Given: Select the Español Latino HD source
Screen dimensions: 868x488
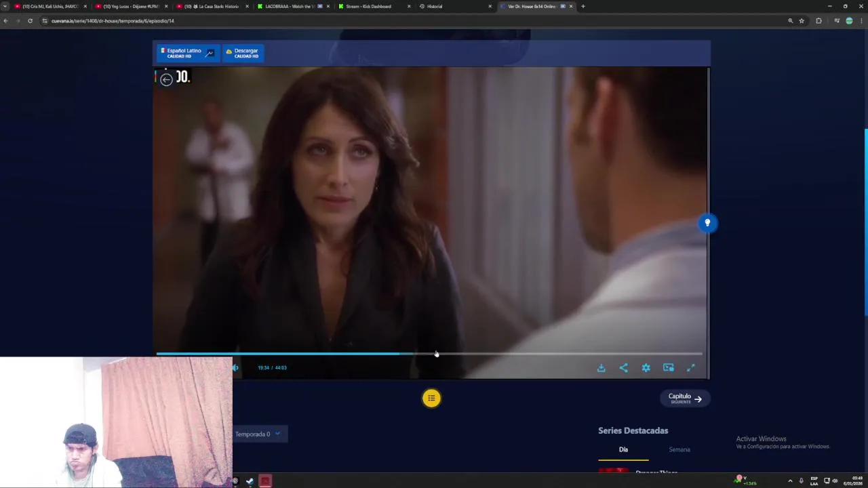Looking at the screenshot, I should (187, 53).
